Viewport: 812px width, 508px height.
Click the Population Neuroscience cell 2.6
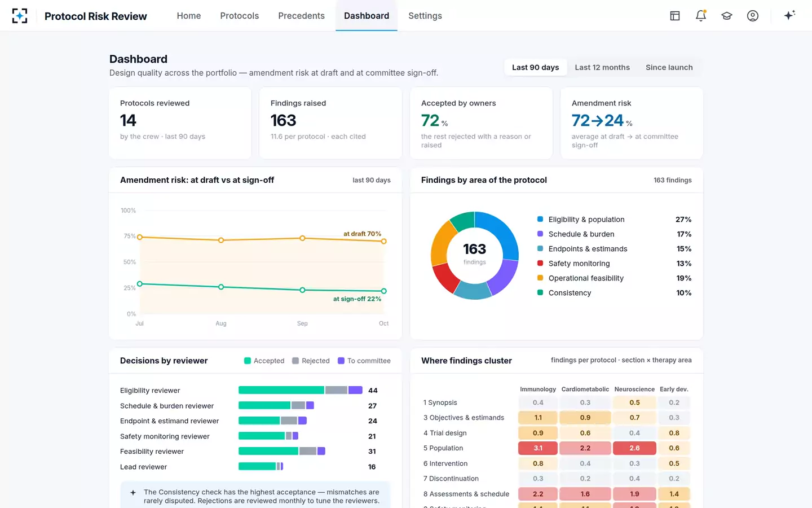(x=634, y=448)
